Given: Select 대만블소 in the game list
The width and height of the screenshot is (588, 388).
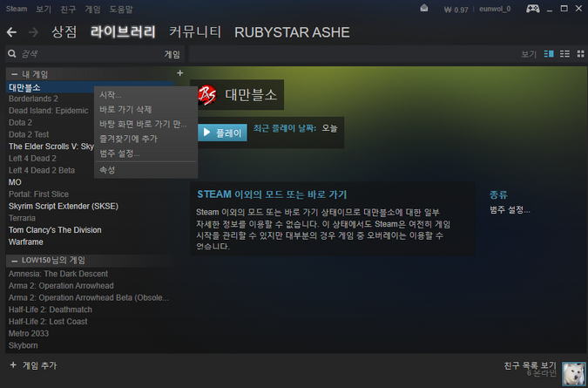Looking at the screenshot, I should (x=89, y=87).
